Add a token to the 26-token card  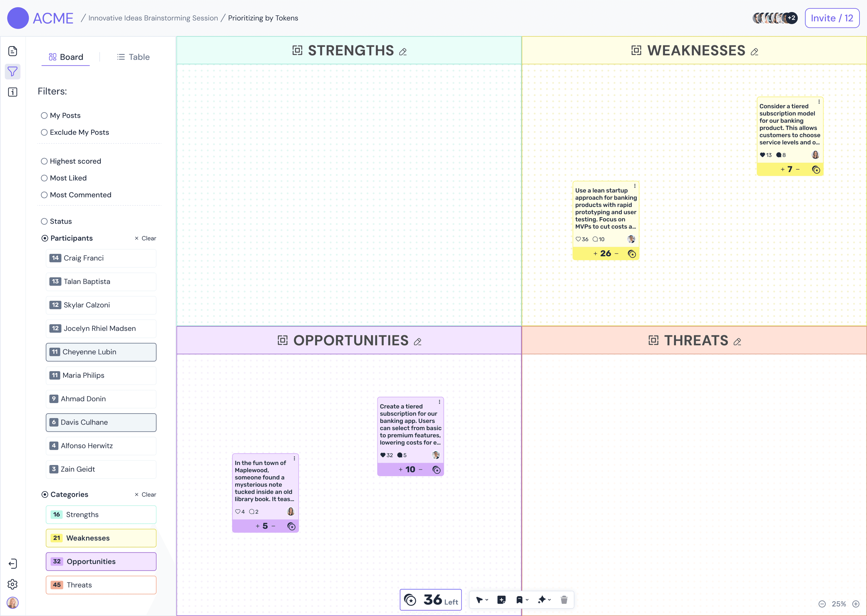point(595,253)
